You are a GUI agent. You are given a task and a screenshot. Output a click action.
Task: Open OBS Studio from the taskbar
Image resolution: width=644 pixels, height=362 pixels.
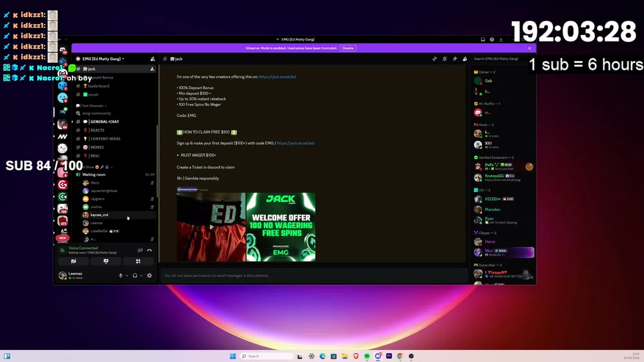[411, 356]
